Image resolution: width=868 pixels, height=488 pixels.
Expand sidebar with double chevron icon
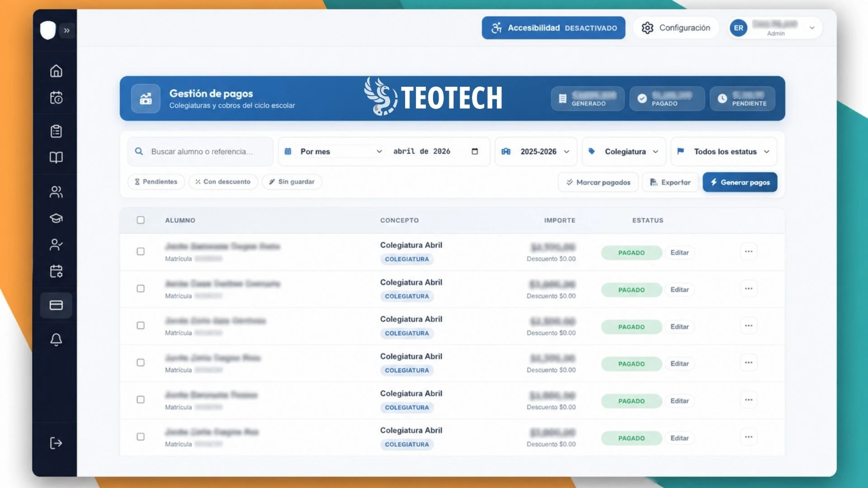click(x=67, y=30)
